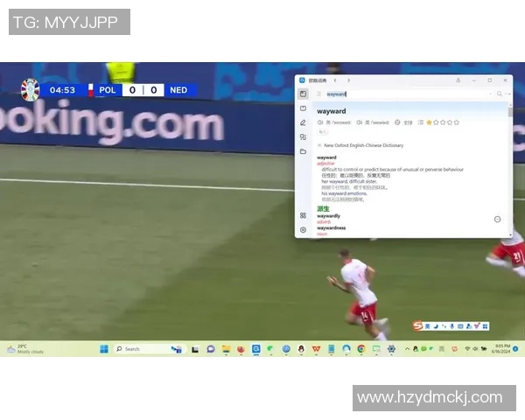The height and width of the screenshot is (420, 525).
Task: Rate the word with the first star
Action: click(429, 122)
